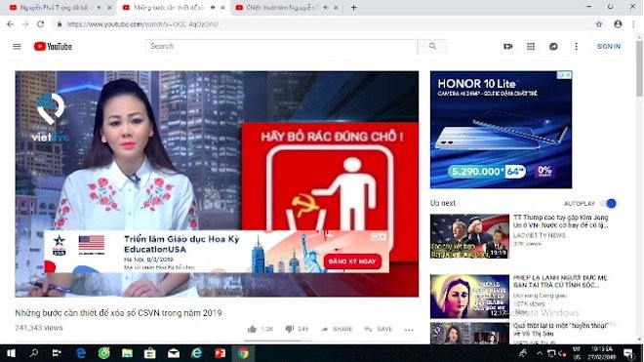
Task: Switch to the 'Chiến thuật' third tab
Action: pos(281,8)
